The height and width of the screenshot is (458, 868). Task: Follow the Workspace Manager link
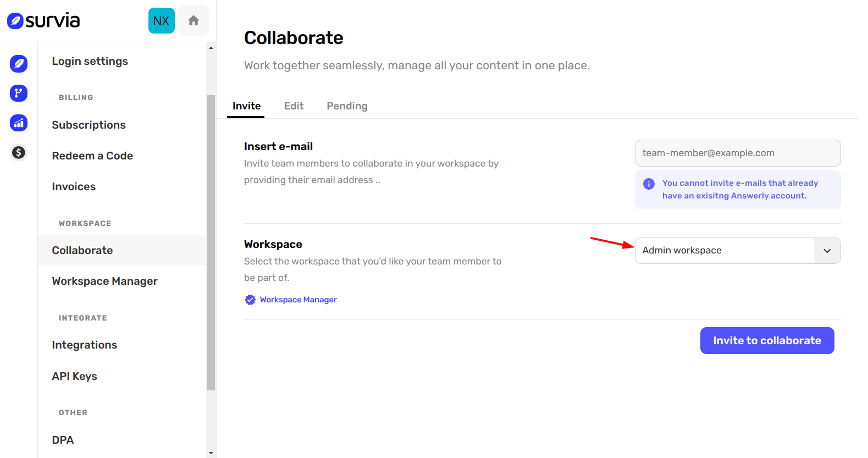pos(298,300)
